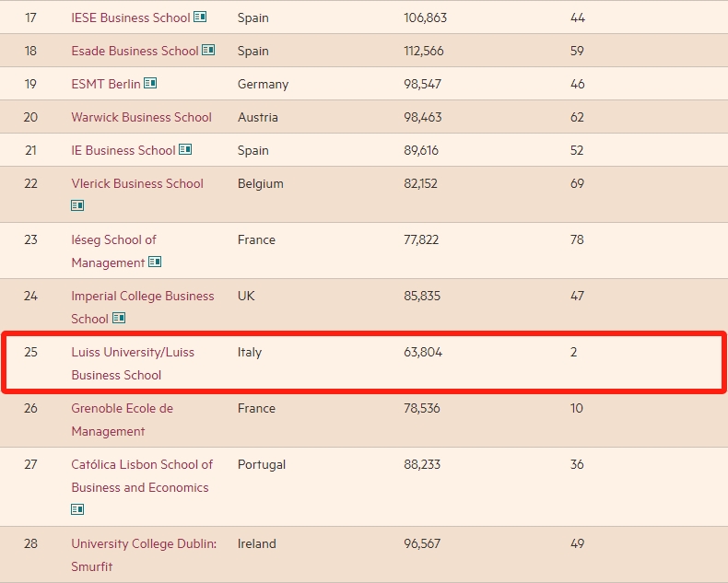Open the profile icon under Vlerick Business School
Image resolution: width=728 pixels, height=583 pixels.
77,205
